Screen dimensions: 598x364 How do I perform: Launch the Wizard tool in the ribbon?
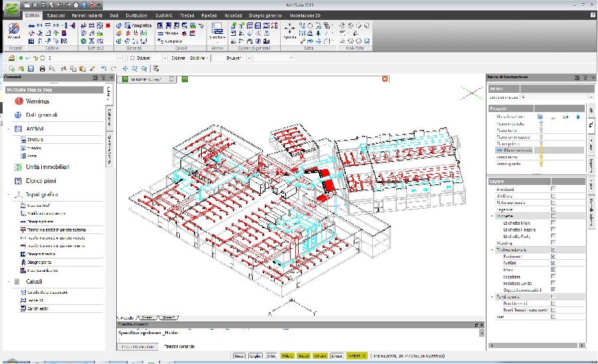[x=14, y=31]
